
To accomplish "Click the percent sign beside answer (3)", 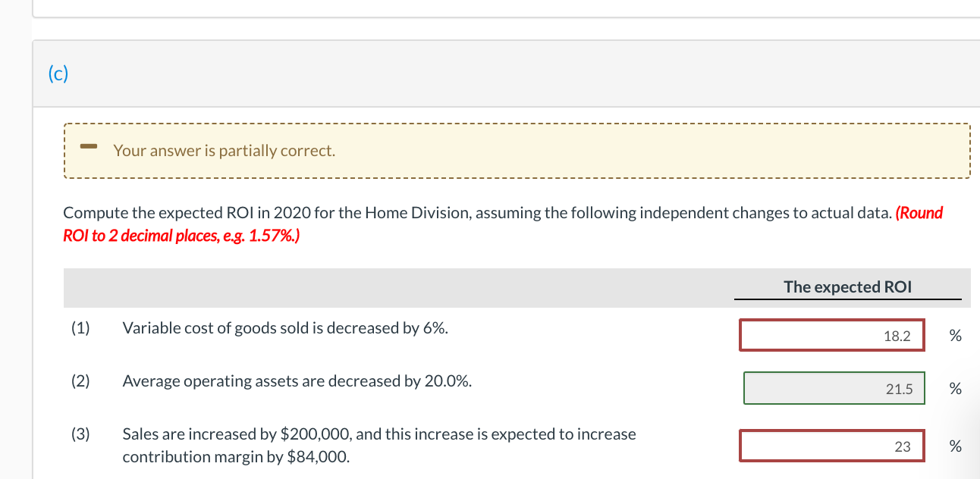I will coord(954,446).
